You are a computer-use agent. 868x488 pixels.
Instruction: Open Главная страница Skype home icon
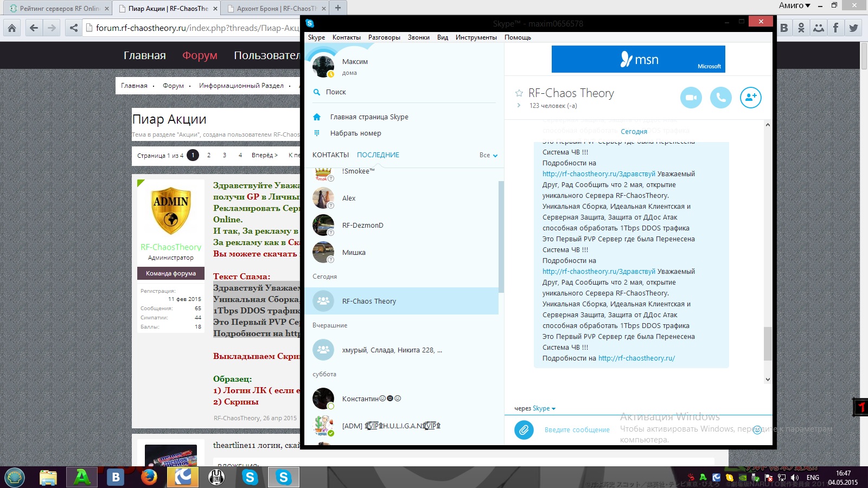[317, 117]
